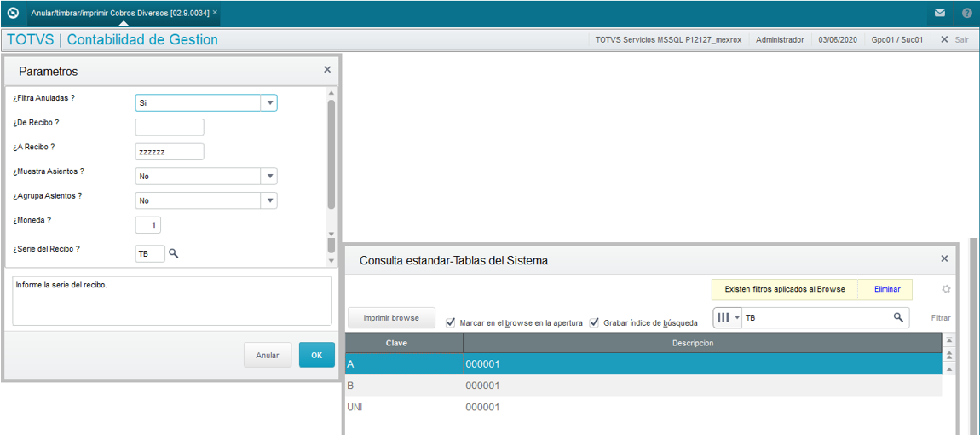The width and height of the screenshot is (980, 435).
Task: Jump to top of results list arrow
Action: coord(949,341)
